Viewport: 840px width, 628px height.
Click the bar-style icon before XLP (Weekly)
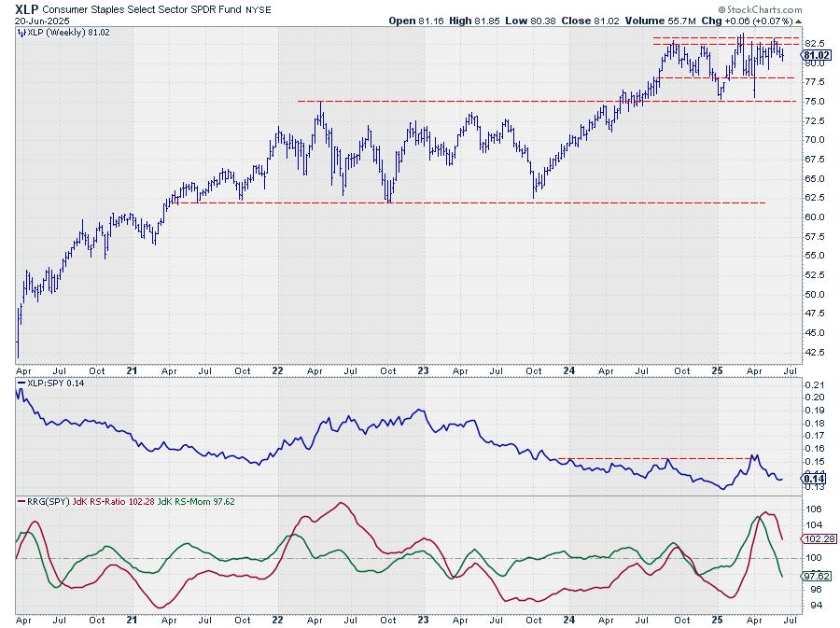[x=21, y=33]
